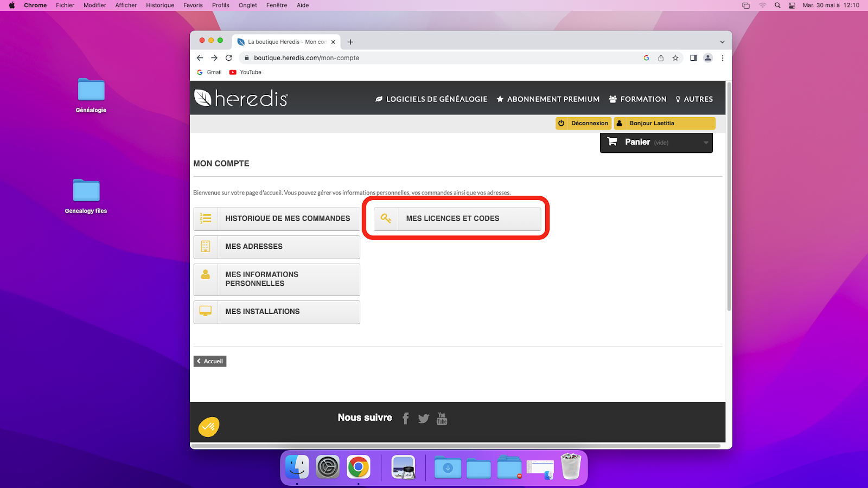The height and width of the screenshot is (488, 868).
Task: Expand the tab search chevron
Action: tap(722, 42)
